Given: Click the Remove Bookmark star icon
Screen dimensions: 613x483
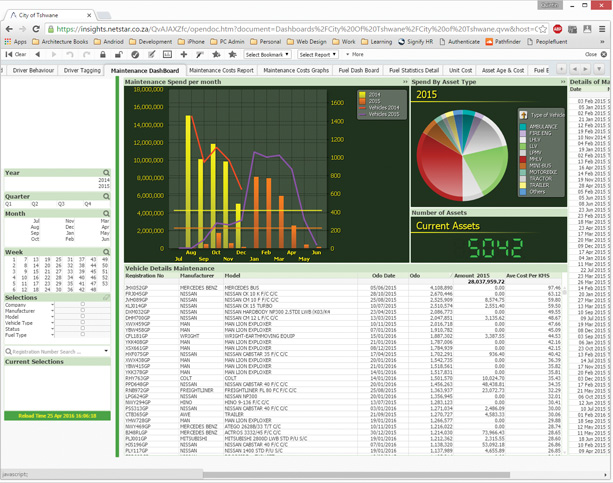Looking at the screenshot, I should [233, 54].
